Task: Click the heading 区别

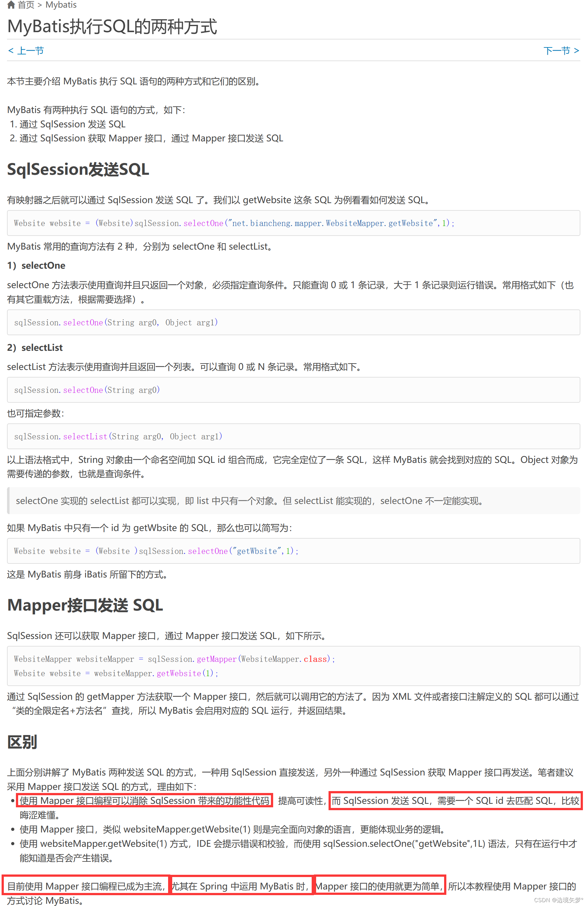Action: coord(22,741)
